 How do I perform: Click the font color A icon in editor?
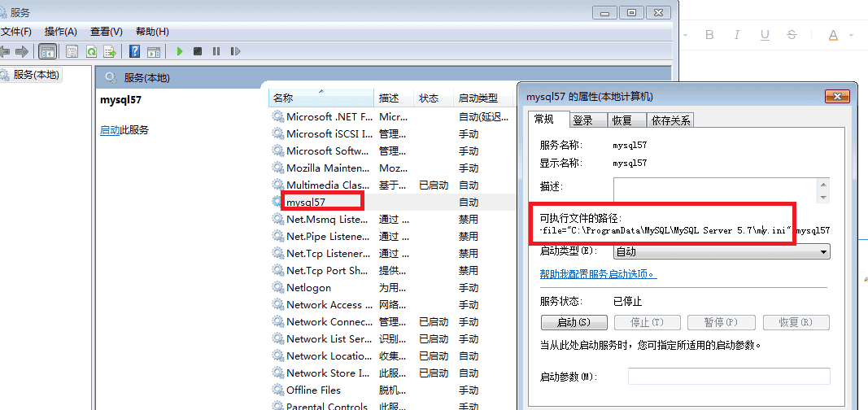833,36
